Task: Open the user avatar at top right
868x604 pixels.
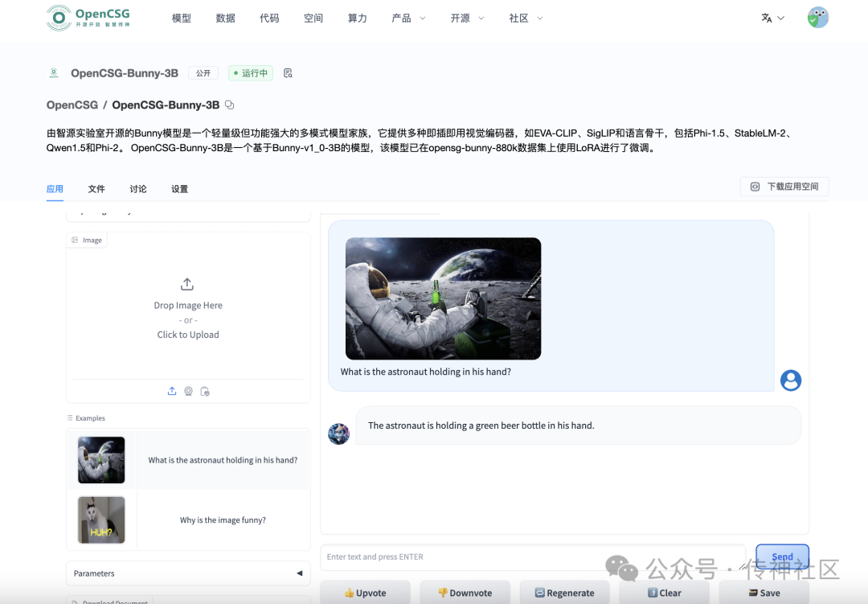Action: (x=817, y=18)
